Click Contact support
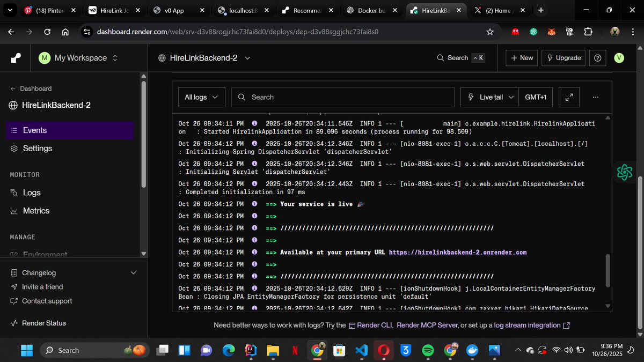Image resolution: width=644 pixels, height=362 pixels. [x=41, y=301]
